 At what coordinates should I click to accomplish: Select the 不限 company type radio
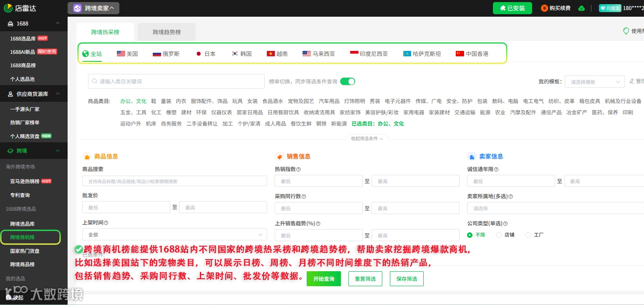pyautogui.click(x=470, y=235)
